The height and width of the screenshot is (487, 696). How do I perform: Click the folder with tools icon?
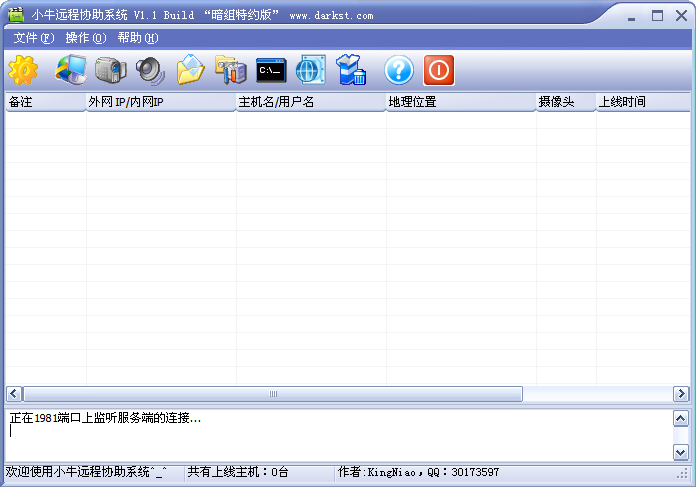click(230, 70)
